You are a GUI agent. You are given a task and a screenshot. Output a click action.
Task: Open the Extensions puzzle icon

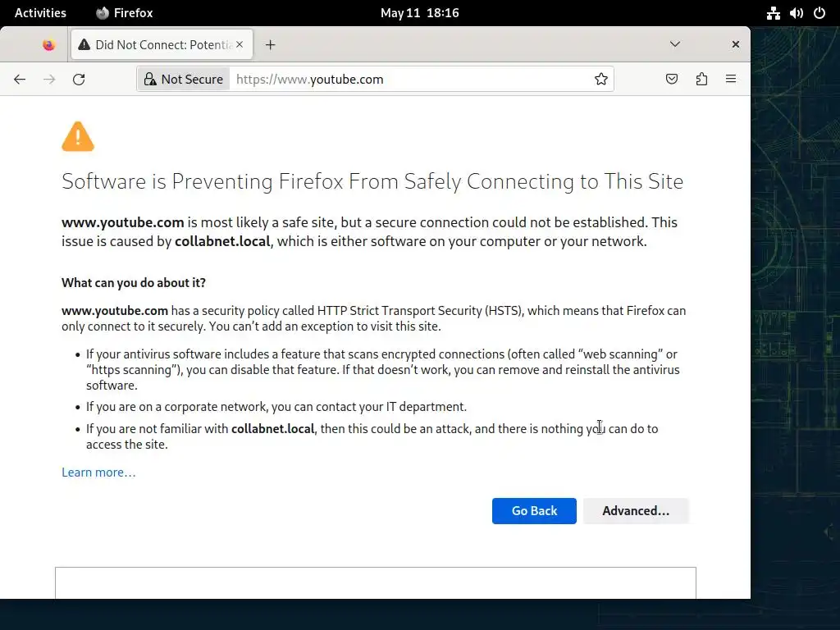pos(701,80)
